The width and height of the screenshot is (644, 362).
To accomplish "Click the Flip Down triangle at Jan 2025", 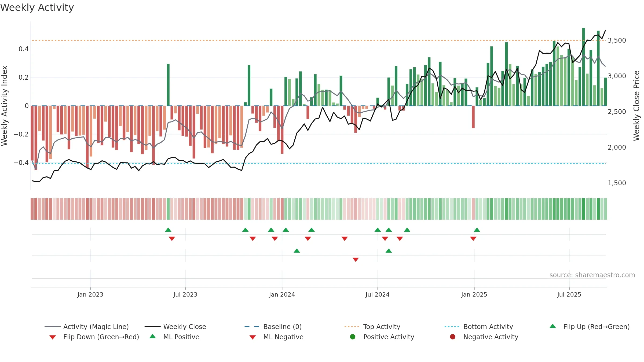I will [473, 239].
